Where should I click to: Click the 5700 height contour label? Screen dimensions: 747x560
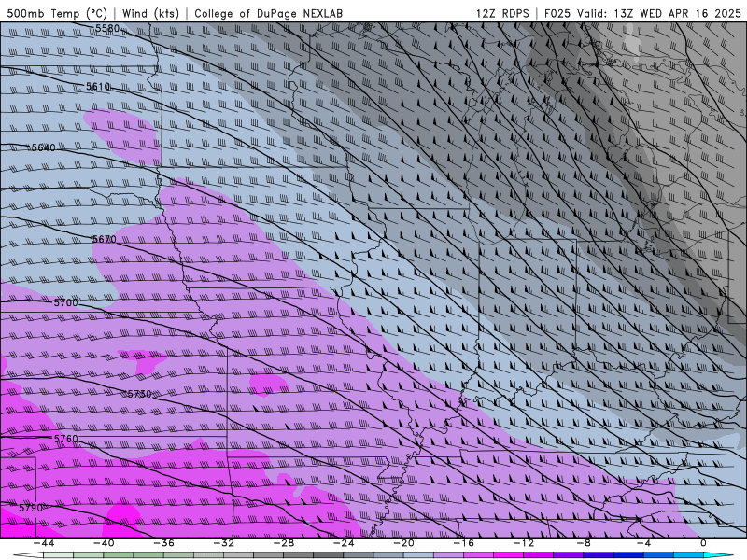pyautogui.click(x=65, y=302)
